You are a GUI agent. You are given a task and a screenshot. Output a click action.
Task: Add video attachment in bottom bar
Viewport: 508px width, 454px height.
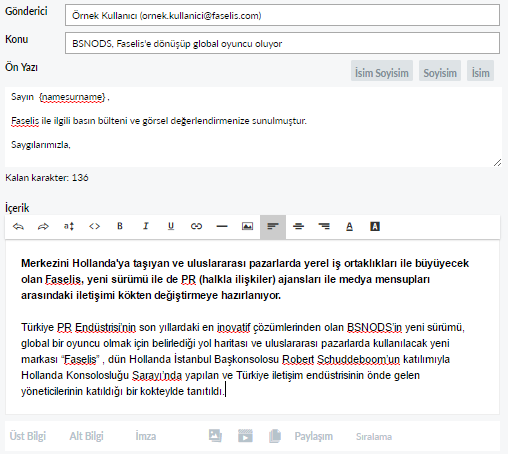(x=245, y=436)
